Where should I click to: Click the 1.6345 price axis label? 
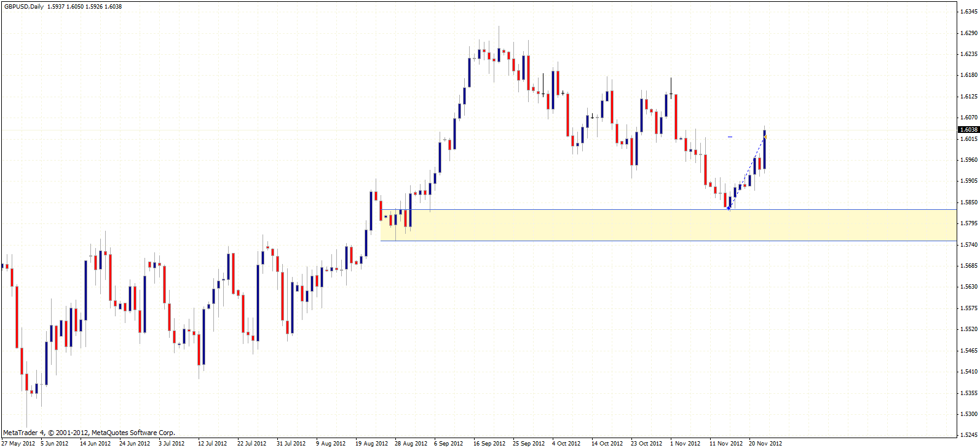(x=969, y=12)
